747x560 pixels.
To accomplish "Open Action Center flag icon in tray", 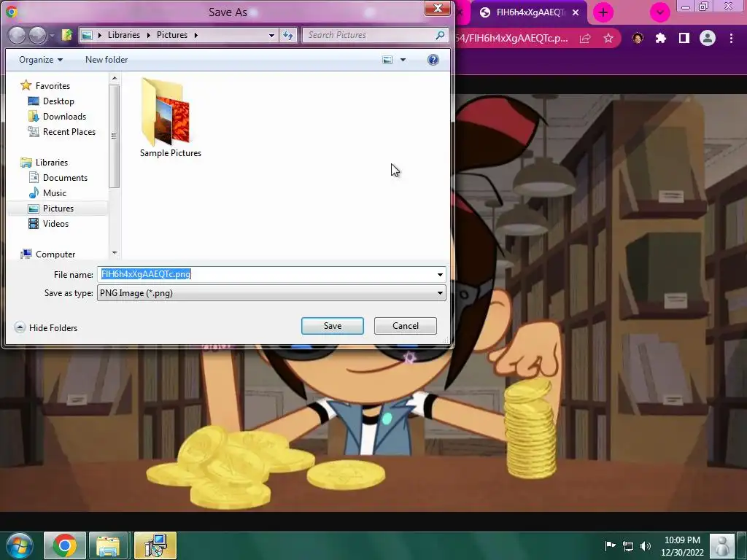I will pos(610,545).
